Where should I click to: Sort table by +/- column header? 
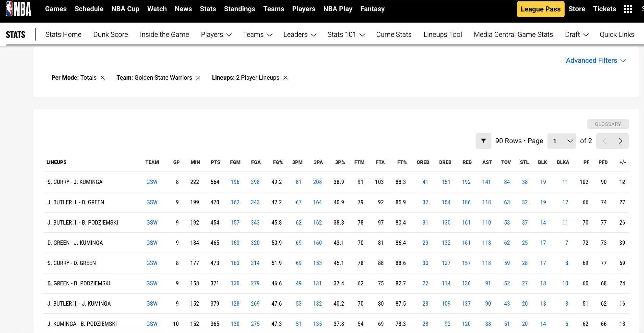622,162
